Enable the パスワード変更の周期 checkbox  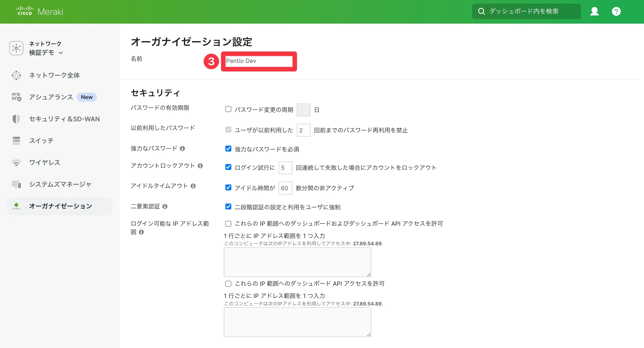[228, 109]
